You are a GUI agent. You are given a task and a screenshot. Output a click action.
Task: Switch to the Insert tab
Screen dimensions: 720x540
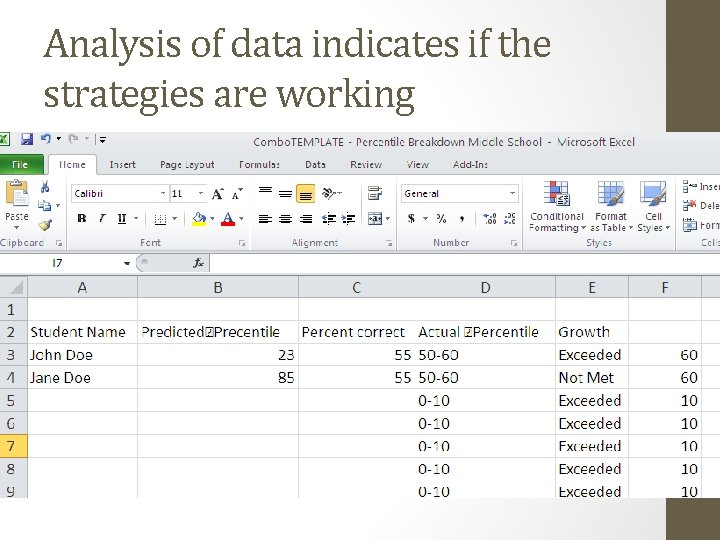123,164
